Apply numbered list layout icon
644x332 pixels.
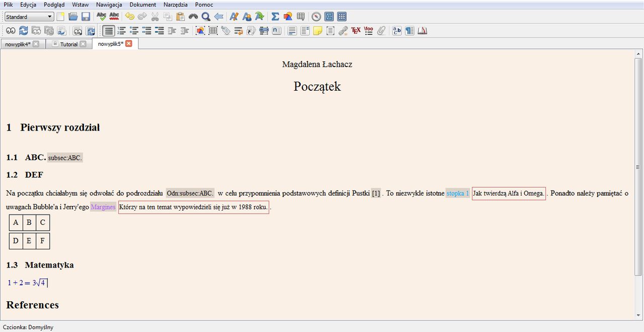tap(121, 31)
